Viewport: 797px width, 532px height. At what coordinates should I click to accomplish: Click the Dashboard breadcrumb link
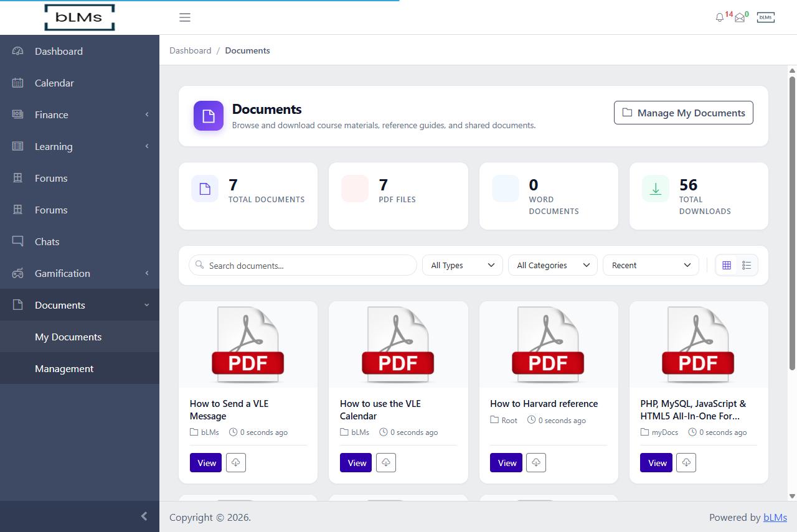pos(191,50)
